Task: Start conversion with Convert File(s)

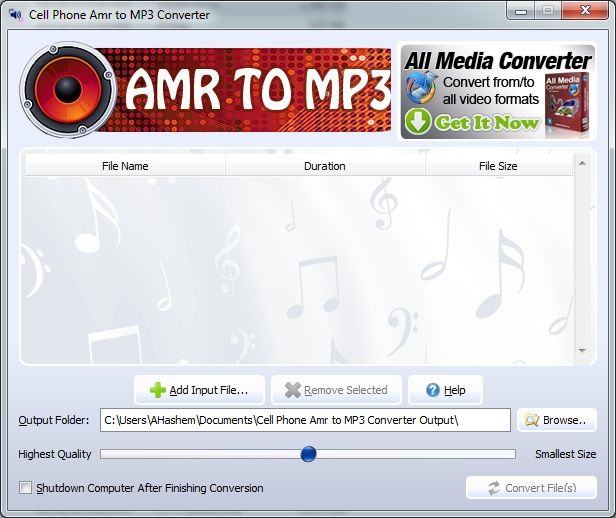Action: click(x=532, y=488)
